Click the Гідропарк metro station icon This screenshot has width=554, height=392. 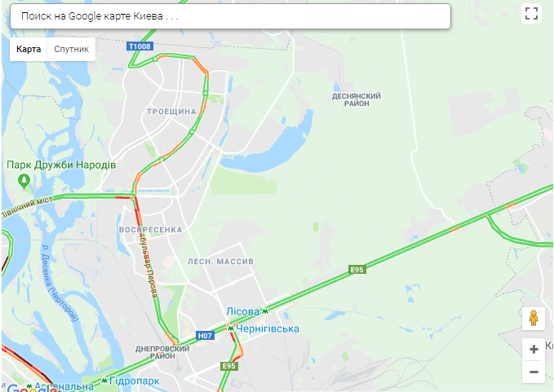pos(104,381)
